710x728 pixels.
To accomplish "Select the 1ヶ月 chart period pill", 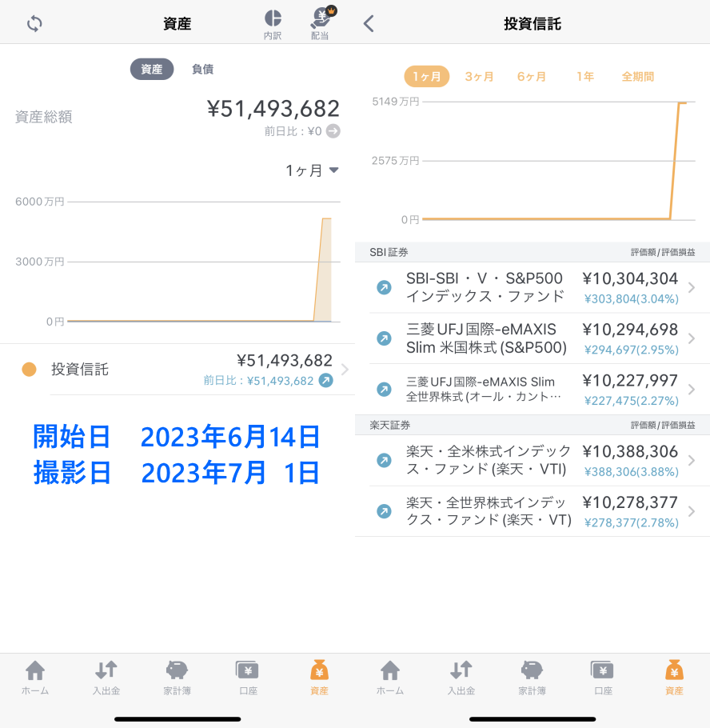I will (427, 76).
